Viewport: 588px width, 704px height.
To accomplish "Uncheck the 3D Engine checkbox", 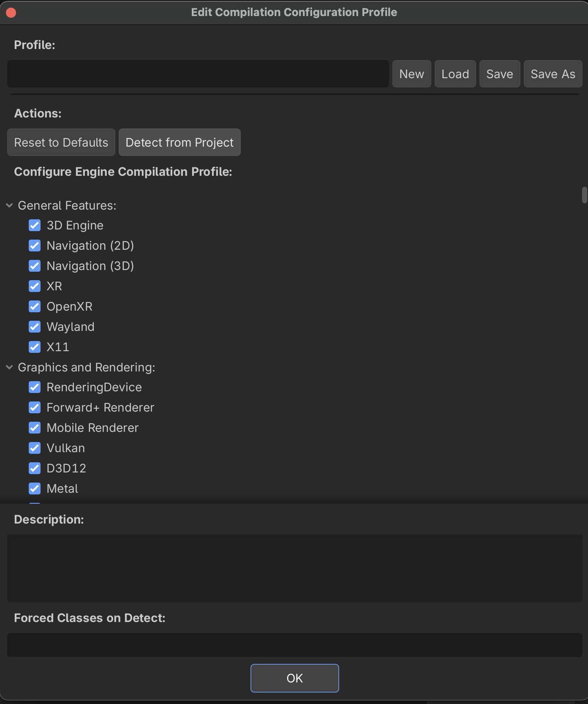I will (35, 225).
